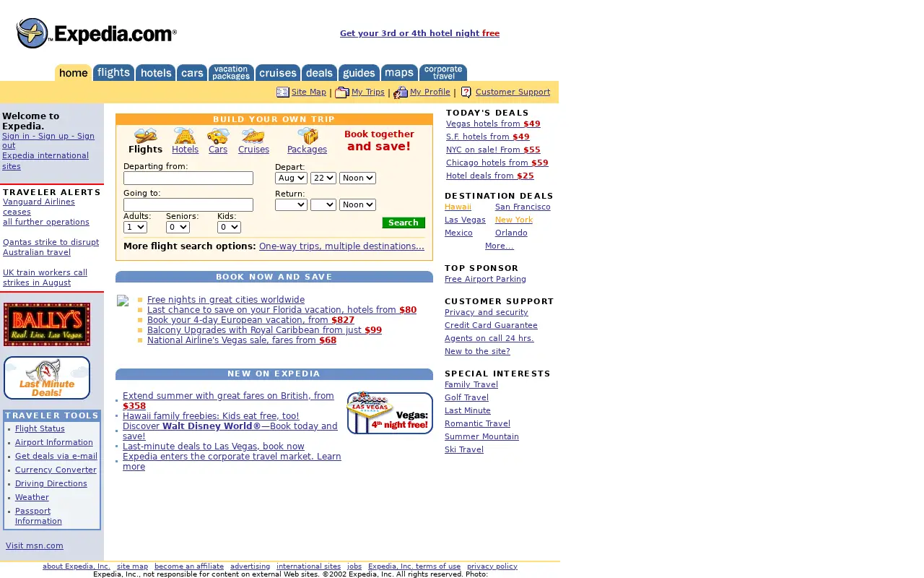Select the Cruises ship icon
The image size is (924, 578).
pos(253,136)
